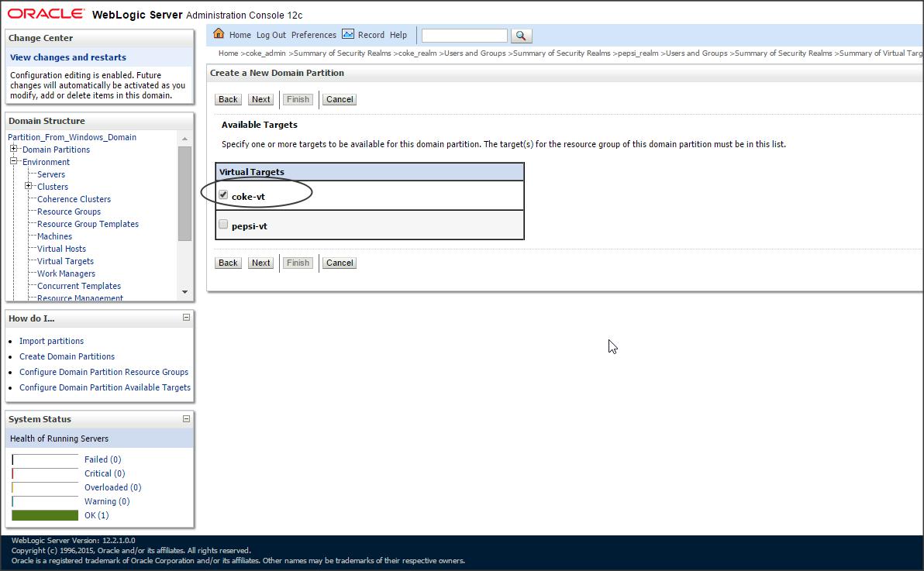Click Critical (0) server health link
The image size is (924, 571).
point(105,473)
